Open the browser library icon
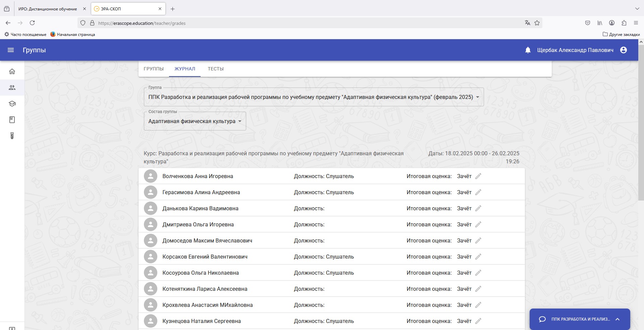 pos(600,23)
